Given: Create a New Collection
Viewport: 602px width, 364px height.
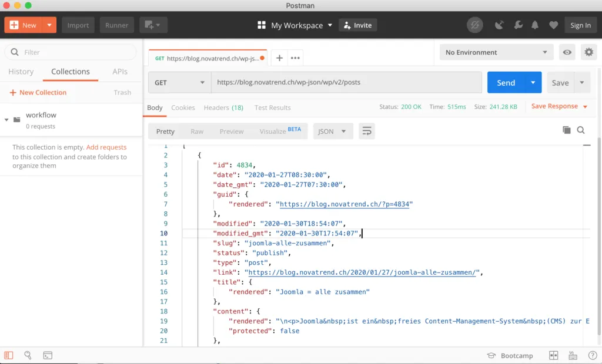Looking at the screenshot, I should pyautogui.click(x=38, y=92).
